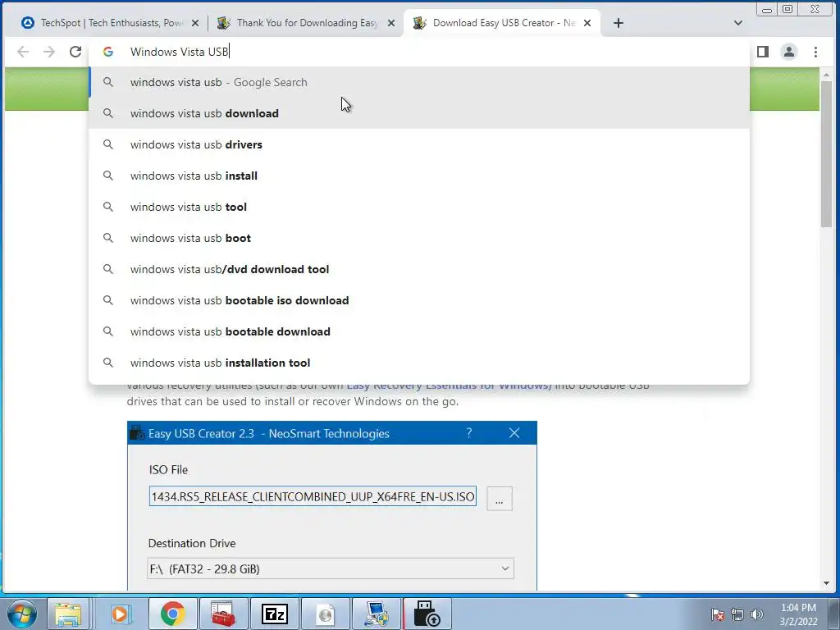Expand the tab search chevron
This screenshot has height=630, width=840.
737,23
